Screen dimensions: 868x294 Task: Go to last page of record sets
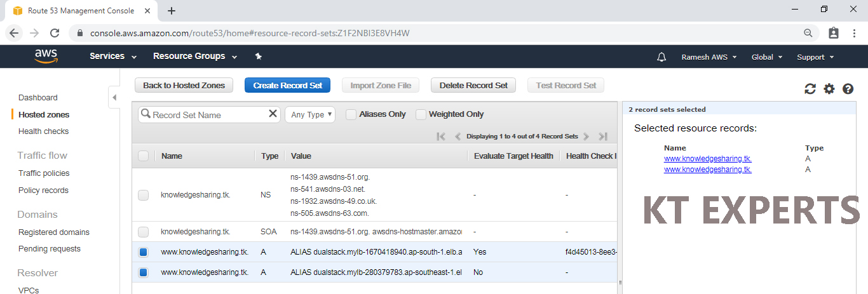[x=603, y=137]
